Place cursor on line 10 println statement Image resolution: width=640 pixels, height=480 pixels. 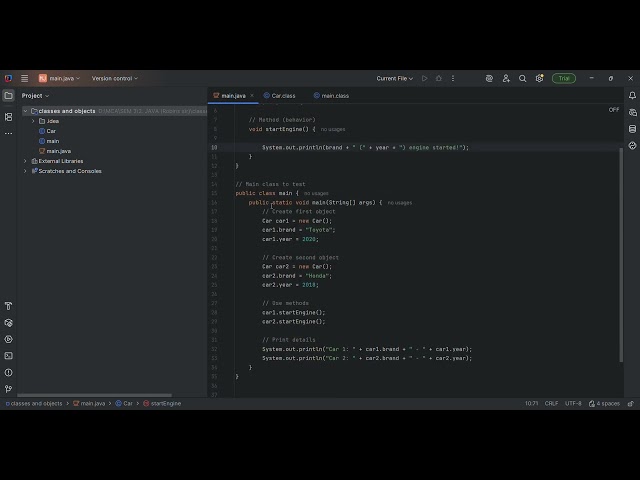tap(365, 148)
